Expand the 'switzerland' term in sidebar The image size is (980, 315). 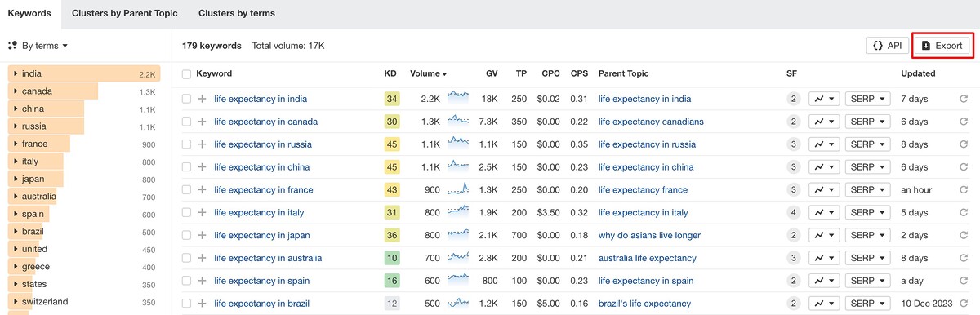pos(16,302)
